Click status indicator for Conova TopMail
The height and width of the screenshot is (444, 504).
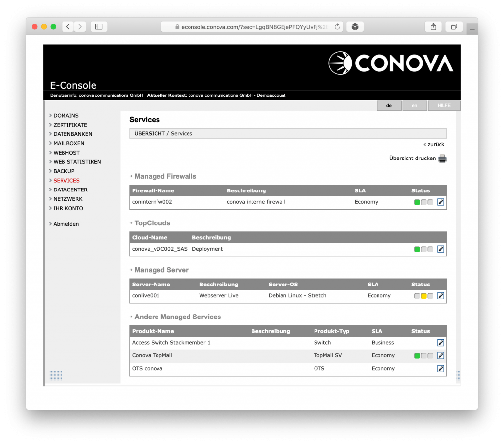[424, 356]
